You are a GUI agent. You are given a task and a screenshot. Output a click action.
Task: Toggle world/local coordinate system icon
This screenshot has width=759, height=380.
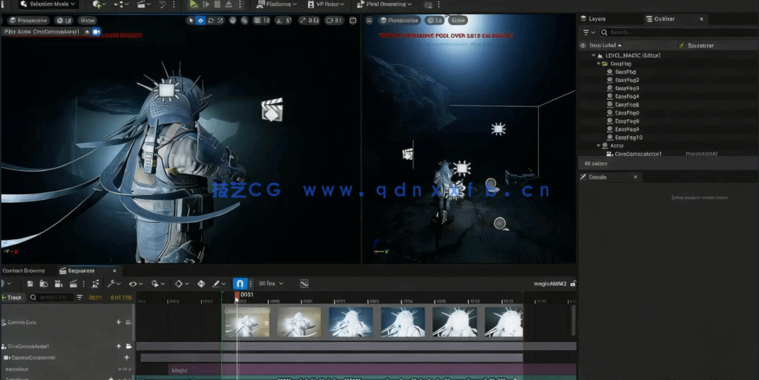click(233, 20)
